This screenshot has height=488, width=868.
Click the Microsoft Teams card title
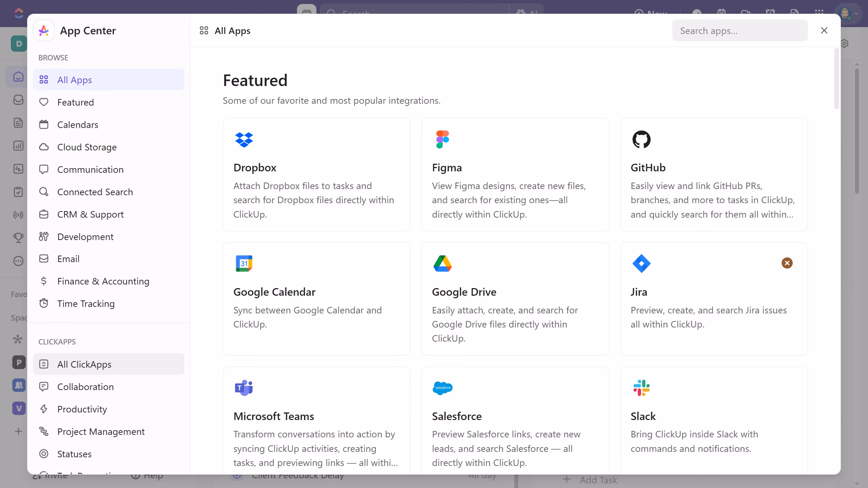(x=274, y=416)
